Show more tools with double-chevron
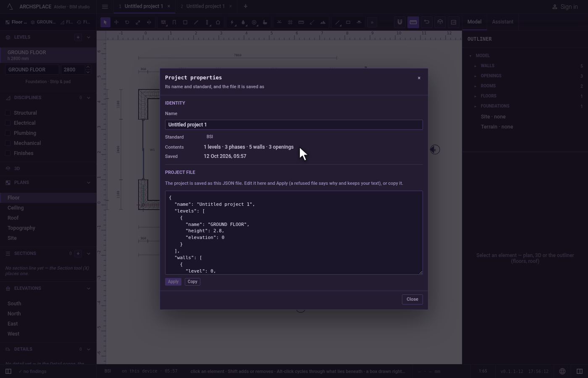 click(x=372, y=22)
